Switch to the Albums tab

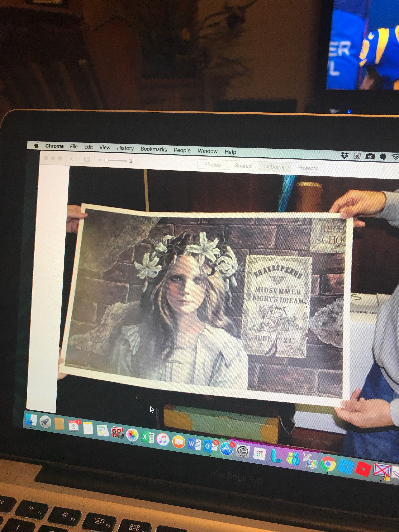(275, 167)
